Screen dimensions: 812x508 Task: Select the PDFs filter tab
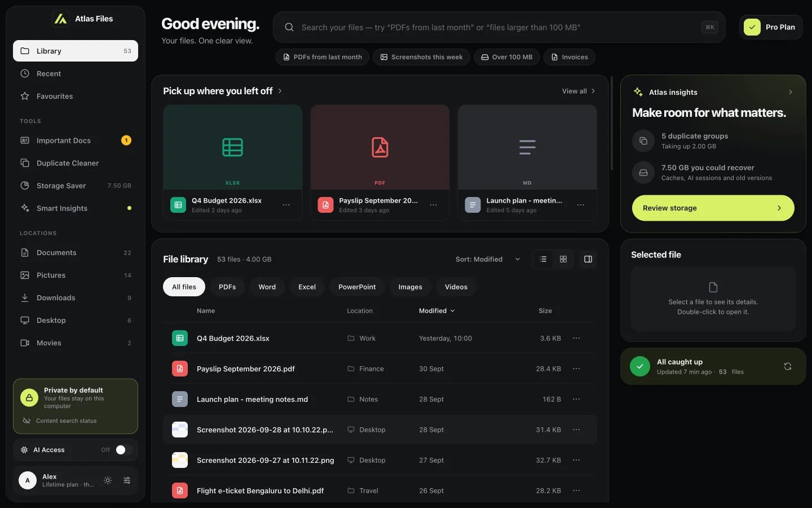tap(227, 287)
